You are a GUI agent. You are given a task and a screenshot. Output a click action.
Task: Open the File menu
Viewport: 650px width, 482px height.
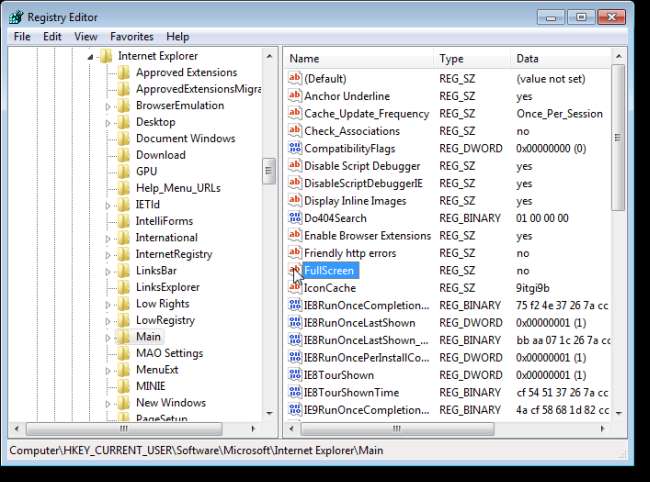[x=22, y=36]
